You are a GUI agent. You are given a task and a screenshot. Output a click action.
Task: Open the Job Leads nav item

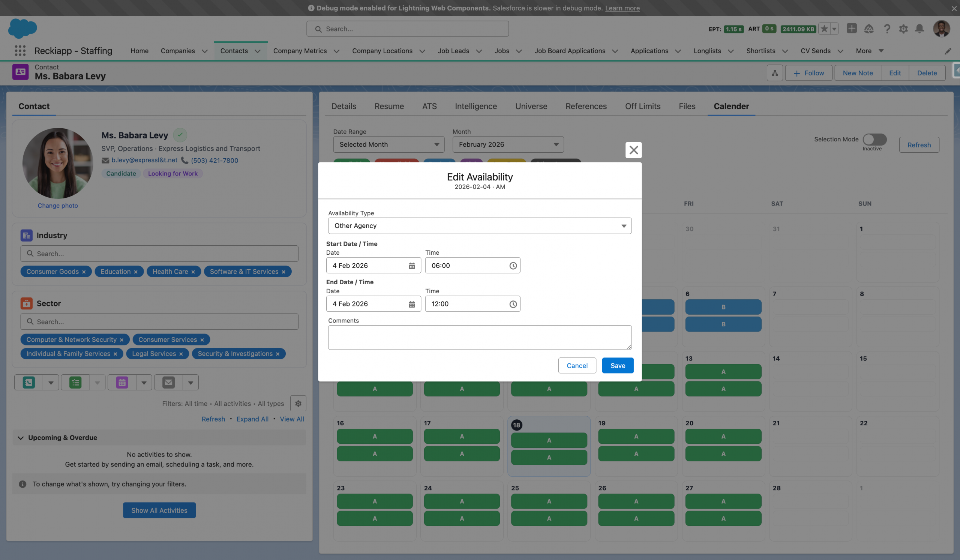click(453, 51)
